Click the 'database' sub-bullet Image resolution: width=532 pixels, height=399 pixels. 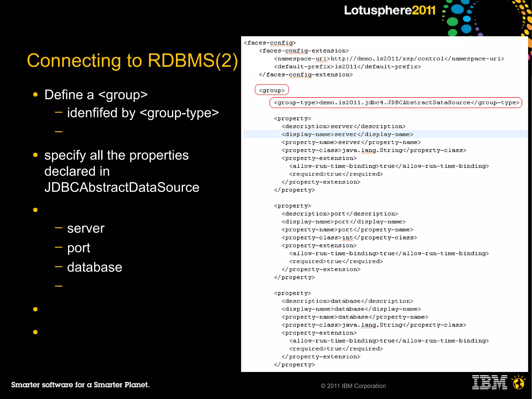point(95,267)
